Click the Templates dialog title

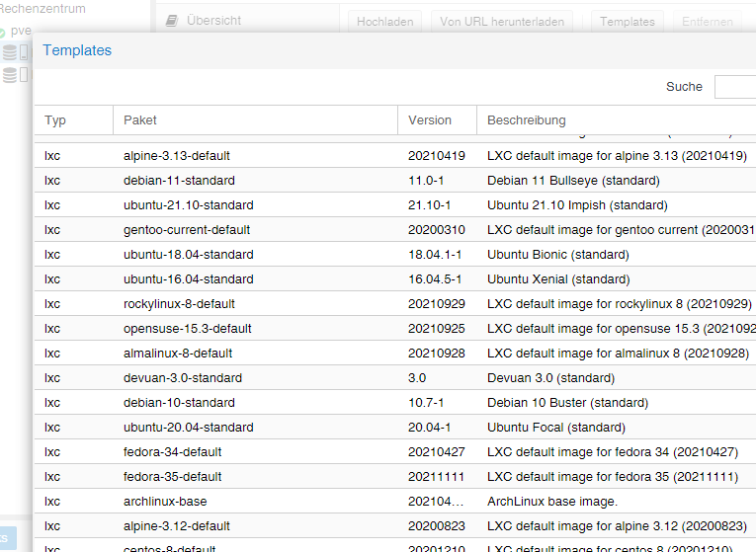pos(77,50)
